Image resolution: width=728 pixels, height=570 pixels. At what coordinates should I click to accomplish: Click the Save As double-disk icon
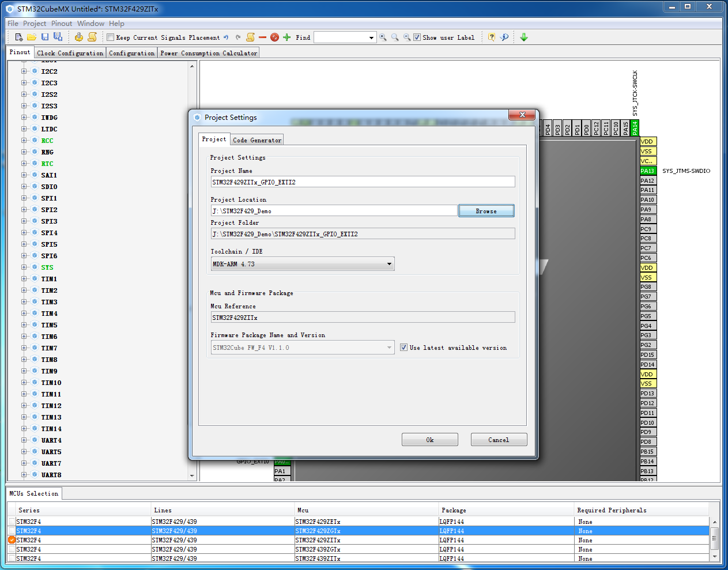tap(58, 37)
